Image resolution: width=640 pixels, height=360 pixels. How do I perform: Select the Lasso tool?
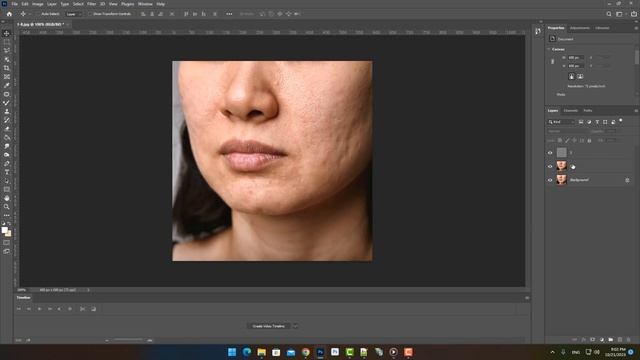click(7, 51)
